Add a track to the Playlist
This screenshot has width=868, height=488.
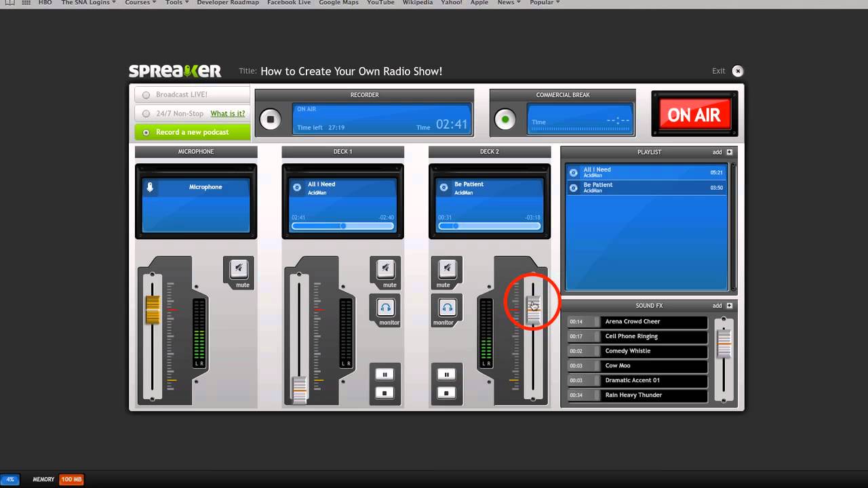click(722, 152)
